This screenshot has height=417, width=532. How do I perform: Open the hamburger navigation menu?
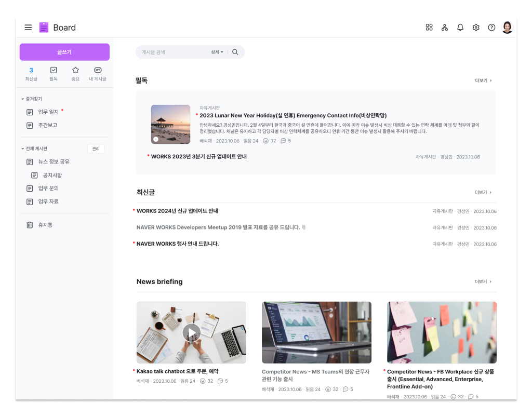pyautogui.click(x=28, y=28)
